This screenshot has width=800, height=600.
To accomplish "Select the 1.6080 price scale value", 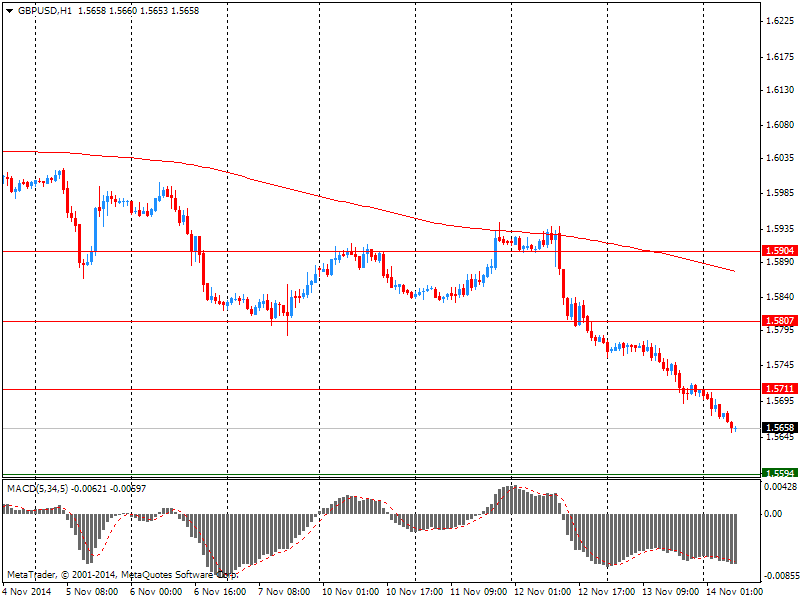I will pyautogui.click(x=781, y=124).
